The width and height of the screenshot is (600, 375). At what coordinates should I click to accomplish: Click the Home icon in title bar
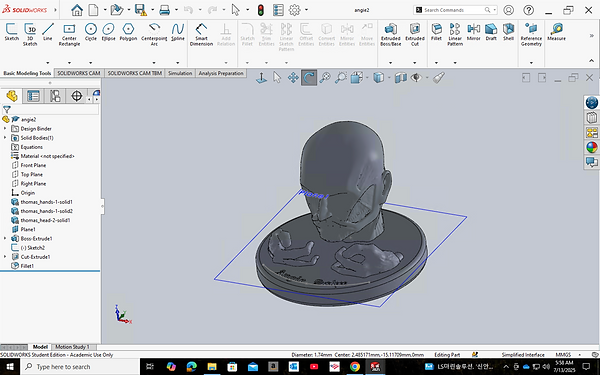77,10
